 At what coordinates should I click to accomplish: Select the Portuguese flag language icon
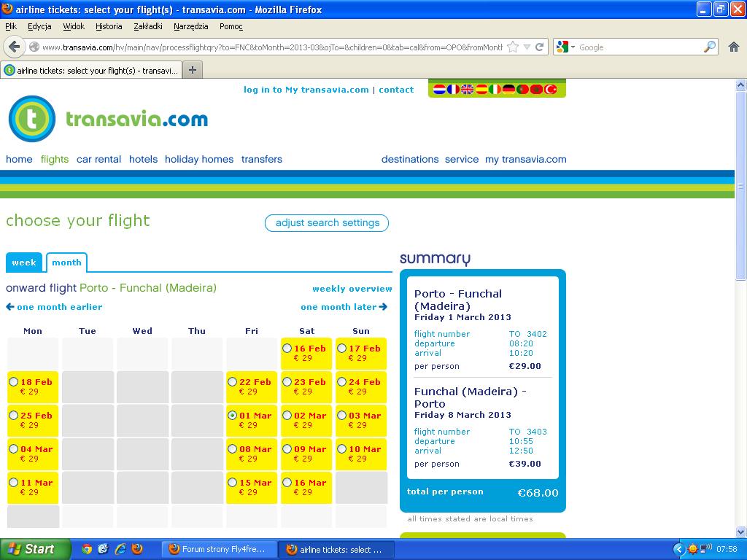pyautogui.click(x=522, y=90)
